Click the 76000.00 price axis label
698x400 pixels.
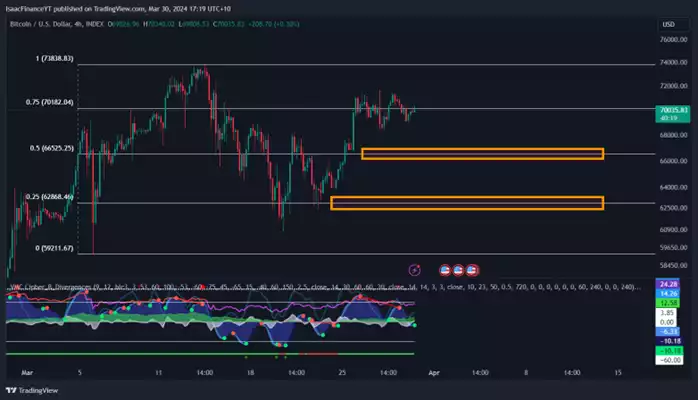coord(674,40)
